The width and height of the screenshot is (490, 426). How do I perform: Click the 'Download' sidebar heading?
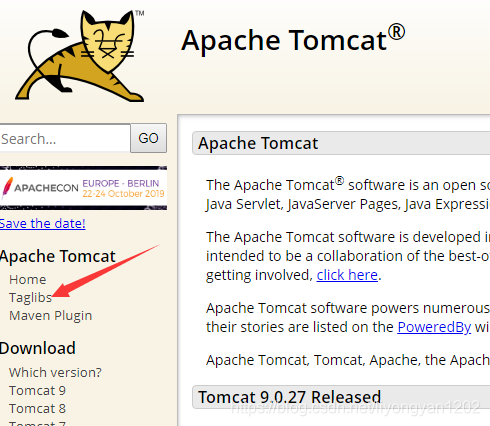(38, 348)
